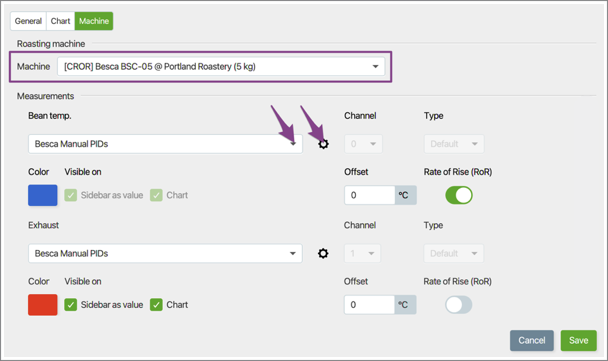Open the blue Bean temp. color swatch
Screen dimensions: 608x361
(x=43, y=195)
